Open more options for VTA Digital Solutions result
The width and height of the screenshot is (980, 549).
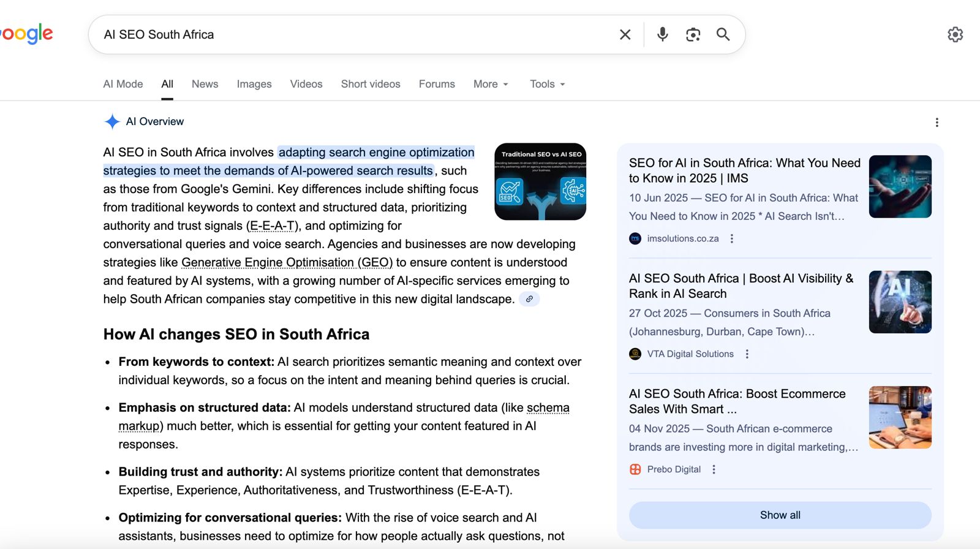(x=747, y=354)
